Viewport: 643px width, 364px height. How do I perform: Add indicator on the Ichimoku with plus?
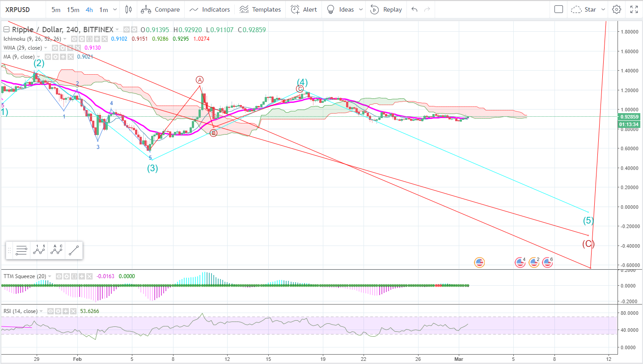coord(97,39)
